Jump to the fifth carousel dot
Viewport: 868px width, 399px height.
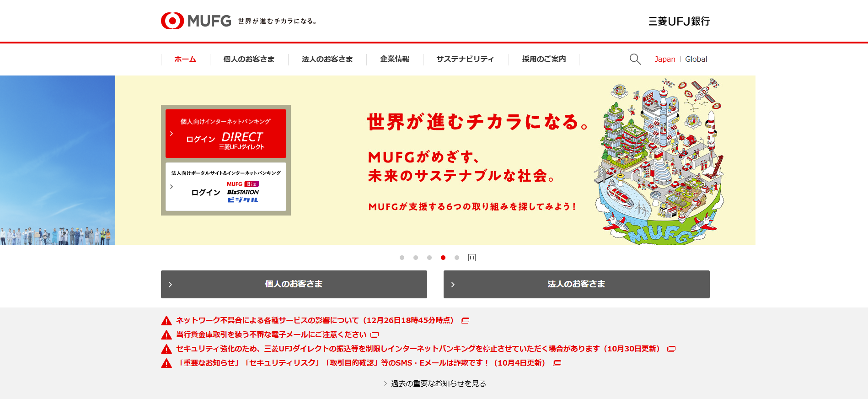[457, 258]
